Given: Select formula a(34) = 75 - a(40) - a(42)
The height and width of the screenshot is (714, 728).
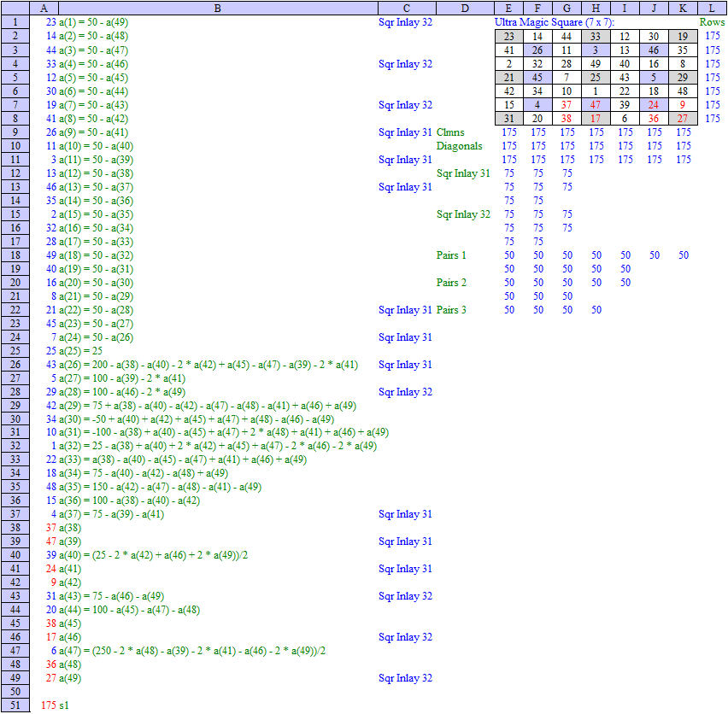Looking at the screenshot, I should (144, 473).
